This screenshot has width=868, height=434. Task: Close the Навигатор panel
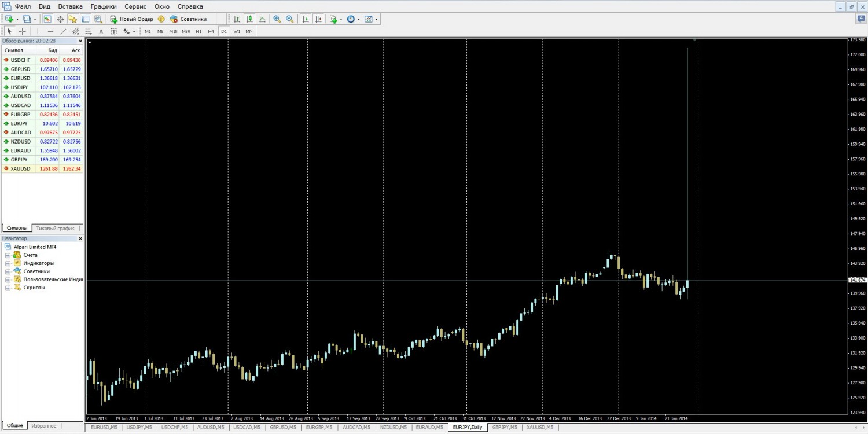click(x=80, y=238)
